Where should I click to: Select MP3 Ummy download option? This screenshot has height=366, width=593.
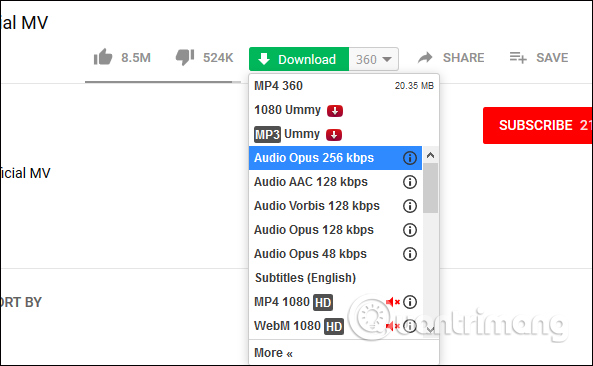click(x=344, y=134)
